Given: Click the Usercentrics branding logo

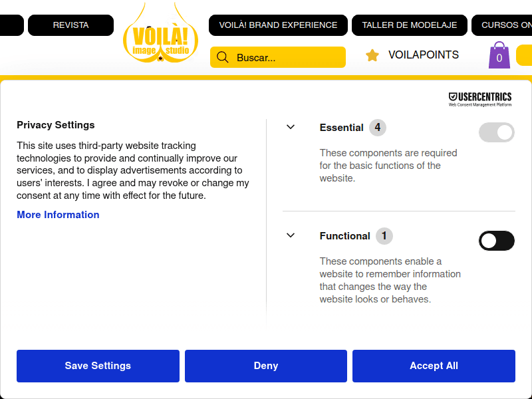Looking at the screenshot, I should click(479, 97).
